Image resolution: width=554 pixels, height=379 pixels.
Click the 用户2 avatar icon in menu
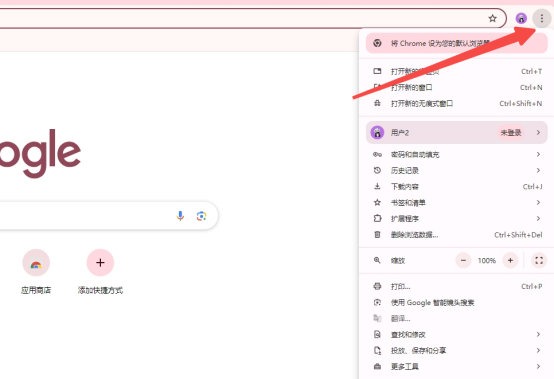point(377,132)
